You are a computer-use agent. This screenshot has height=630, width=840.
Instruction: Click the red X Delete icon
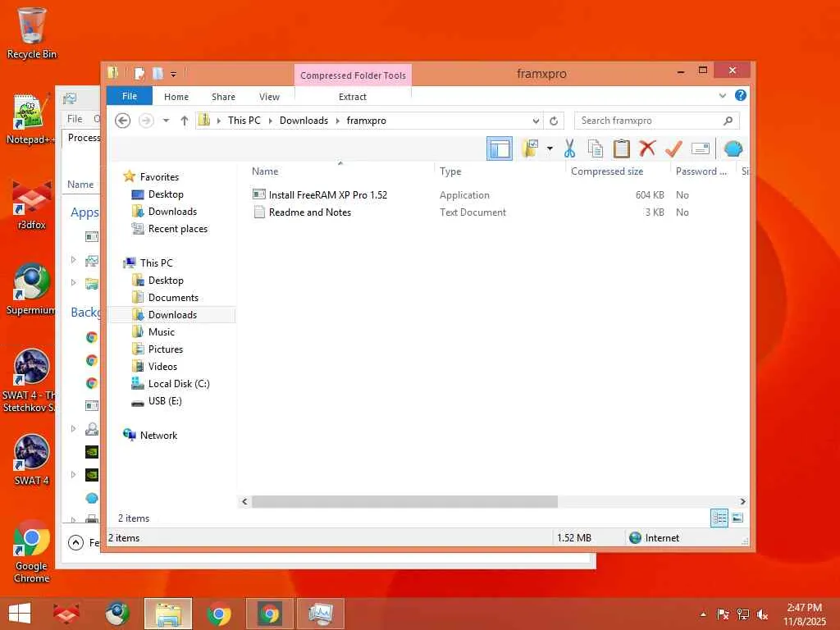(x=647, y=148)
